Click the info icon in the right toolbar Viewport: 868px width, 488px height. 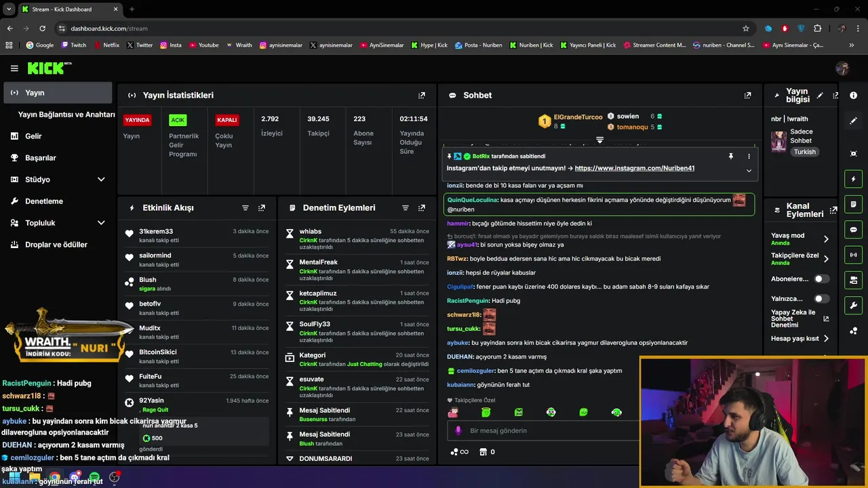(854, 96)
